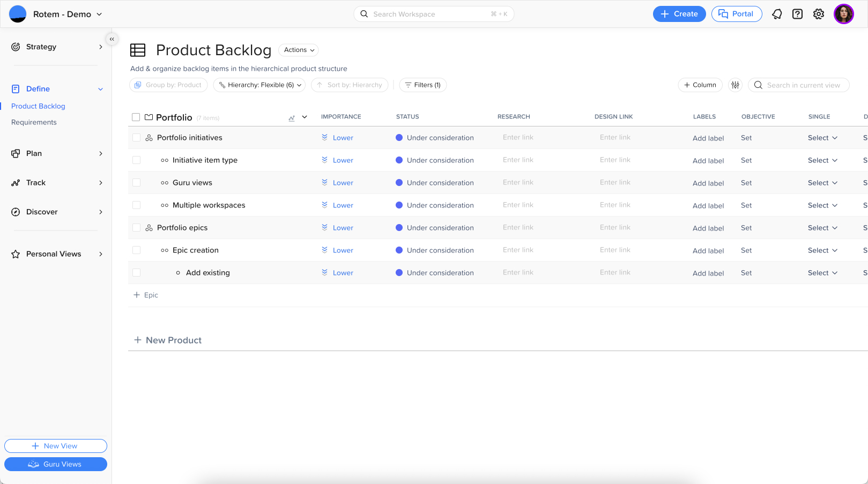Select all with the Portfolio header checkbox
Screen dimensions: 868x484
tap(136, 117)
